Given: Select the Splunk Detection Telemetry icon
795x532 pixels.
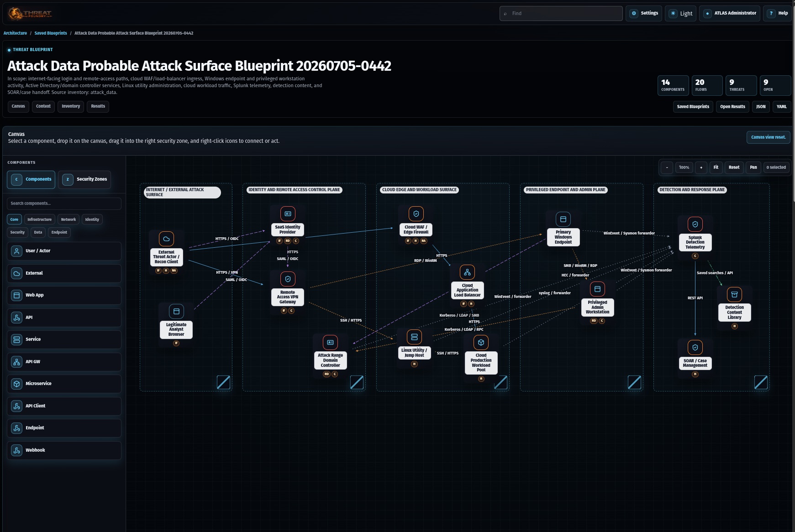Looking at the screenshot, I should (695, 224).
